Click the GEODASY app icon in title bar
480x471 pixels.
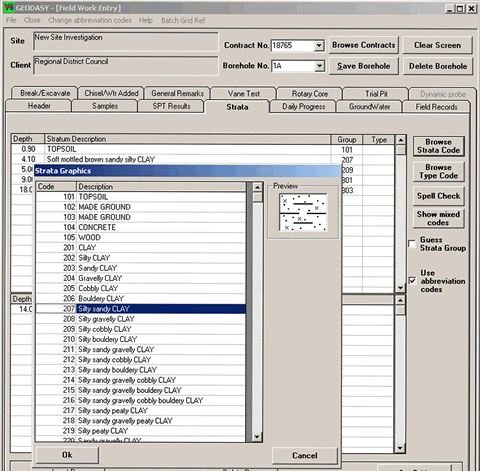(9, 7)
